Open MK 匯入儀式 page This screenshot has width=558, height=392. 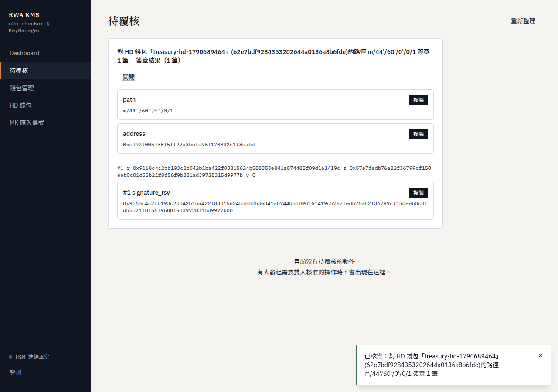point(45,123)
